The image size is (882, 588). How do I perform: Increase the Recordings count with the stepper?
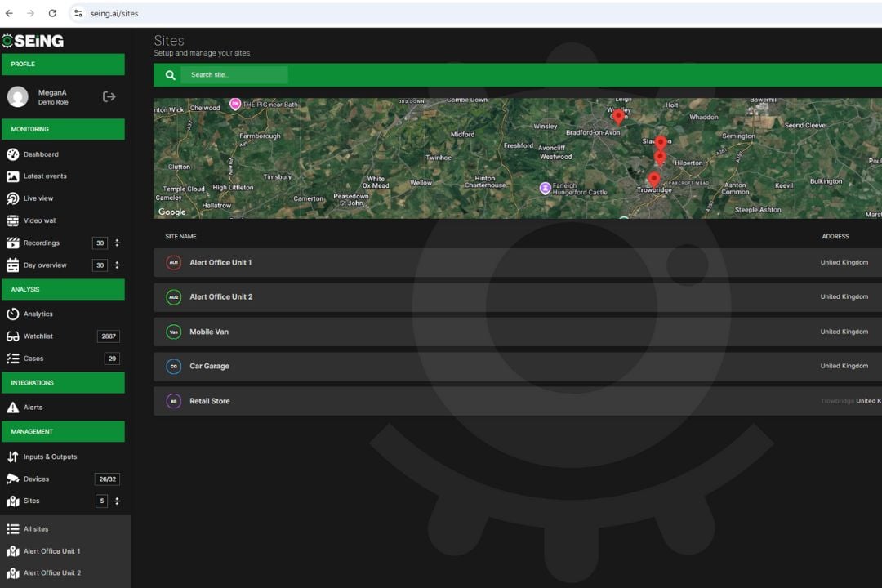(117, 243)
